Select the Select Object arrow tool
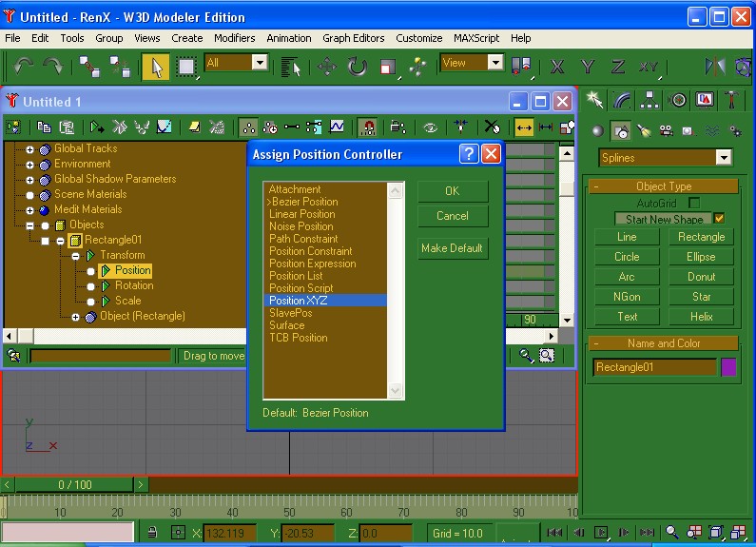Image resolution: width=756 pixels, height=547 pixels. click(x=155, y=66)
